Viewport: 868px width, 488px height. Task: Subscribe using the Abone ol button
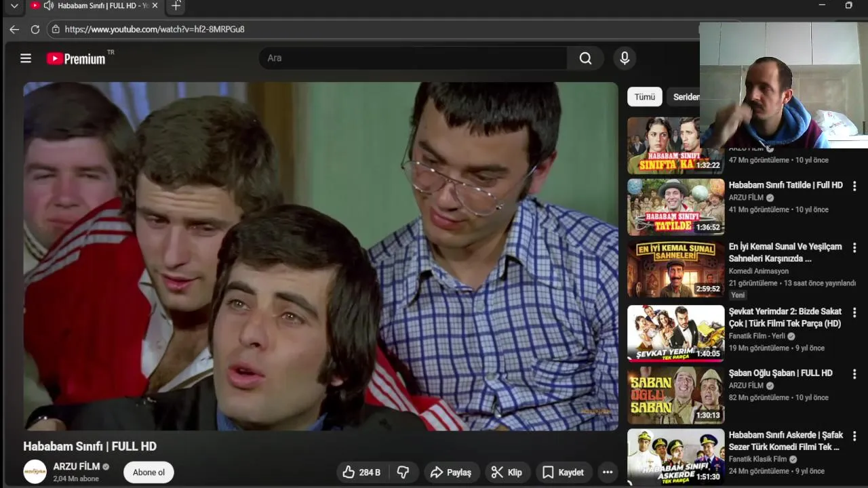[149, 472]
